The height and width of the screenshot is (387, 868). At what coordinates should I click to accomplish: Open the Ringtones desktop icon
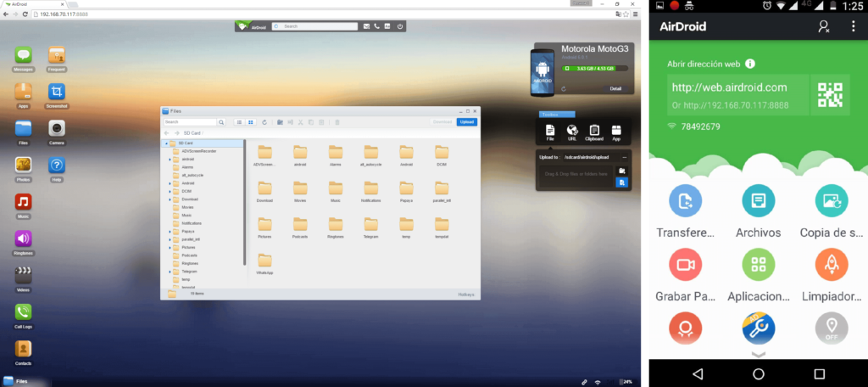coord(23,238)
